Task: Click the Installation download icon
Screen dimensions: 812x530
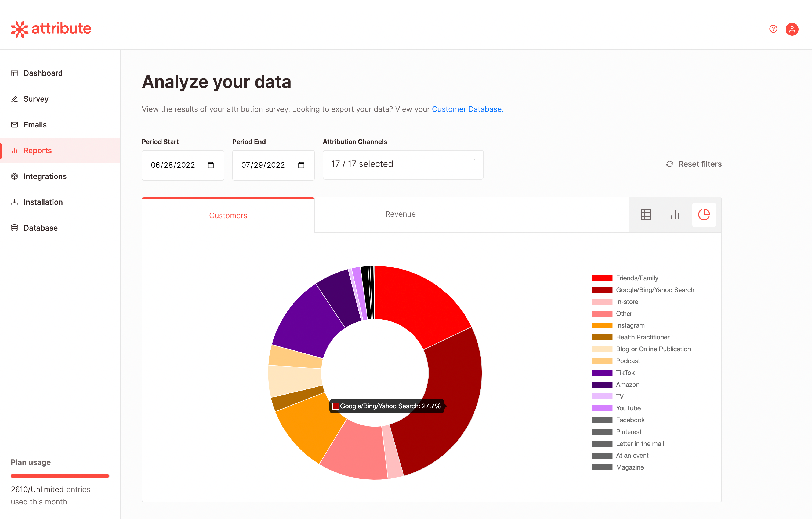Action: [x=14, y=202]
